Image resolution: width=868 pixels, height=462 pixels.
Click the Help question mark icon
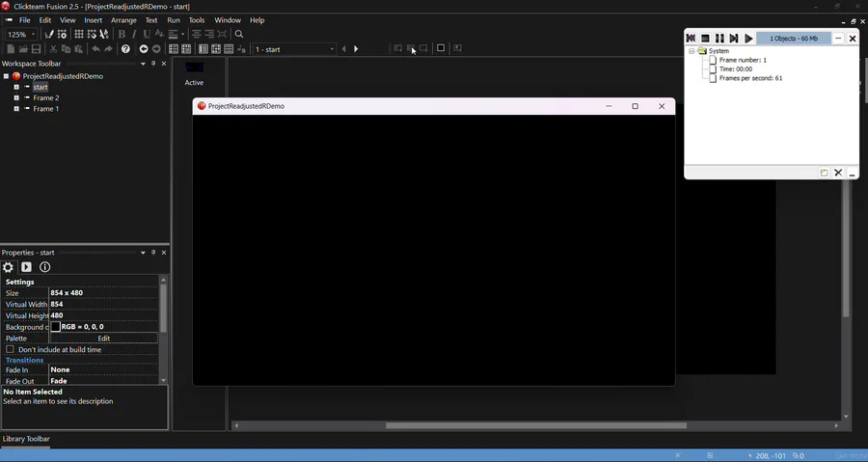pyautogui.click(x=125, y=49)
